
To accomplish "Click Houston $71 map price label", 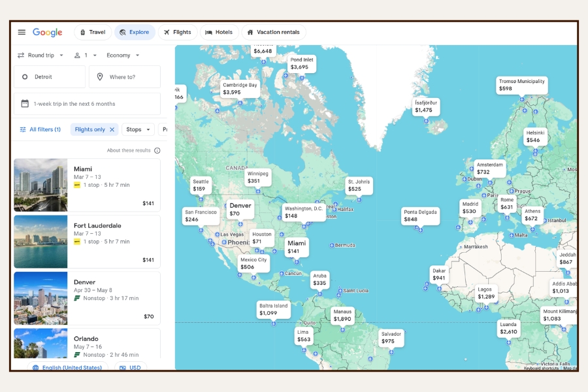I will 262,238.
